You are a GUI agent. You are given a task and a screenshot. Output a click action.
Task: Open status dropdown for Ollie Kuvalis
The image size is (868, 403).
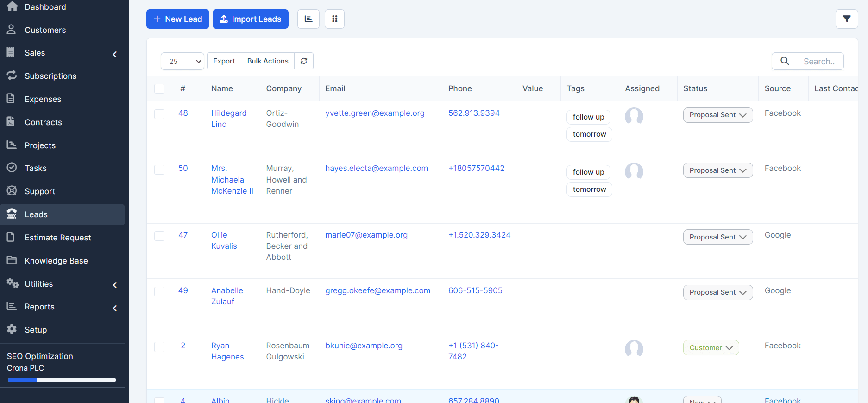(718, 237)
